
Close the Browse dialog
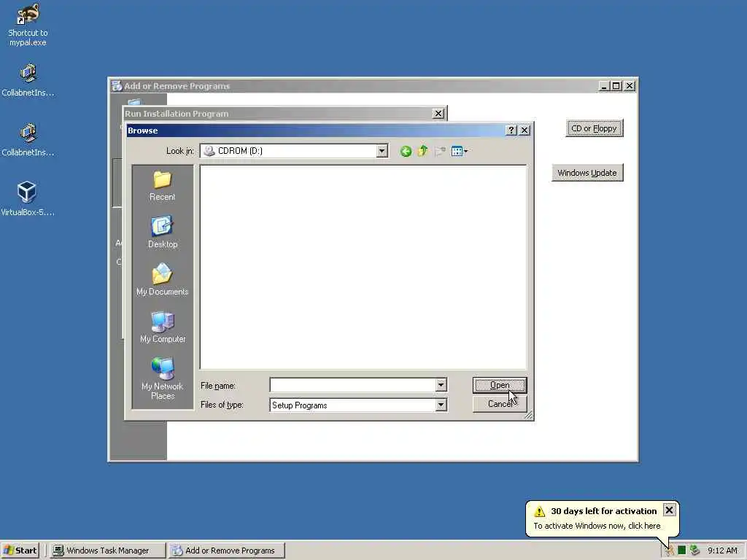coord(525,130)
